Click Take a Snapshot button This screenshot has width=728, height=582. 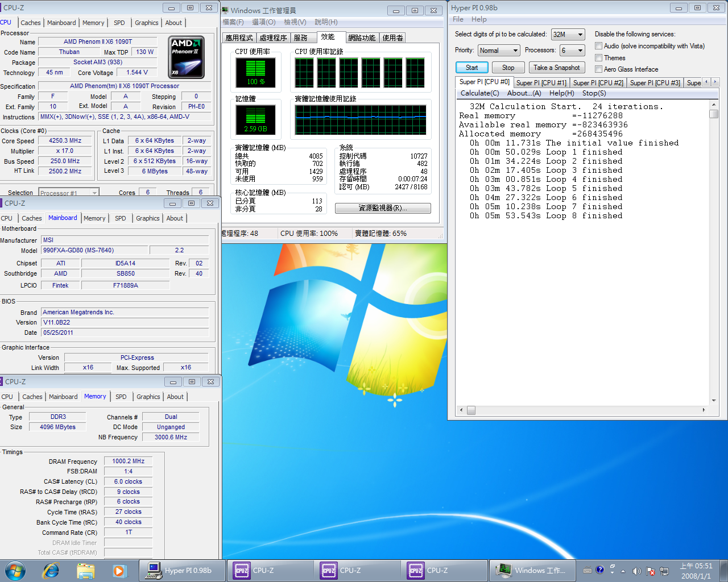(556, 68)
